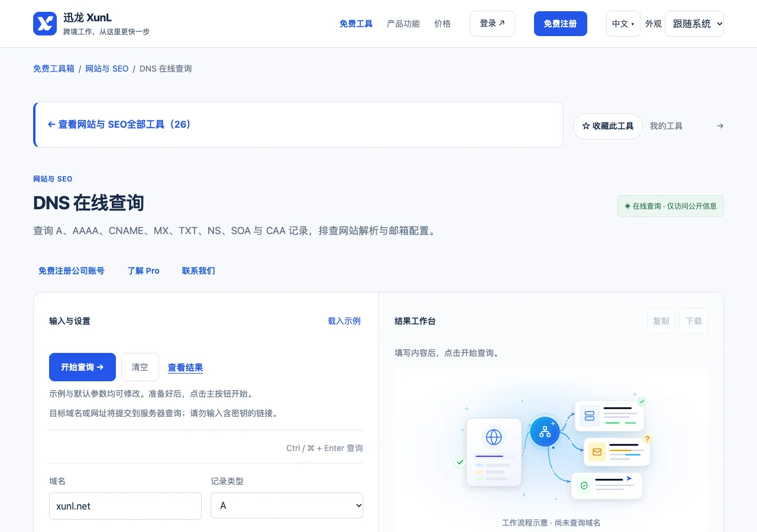Open the 免费工具 nav item
Viewport: 757px width, 532px height.
356,24
